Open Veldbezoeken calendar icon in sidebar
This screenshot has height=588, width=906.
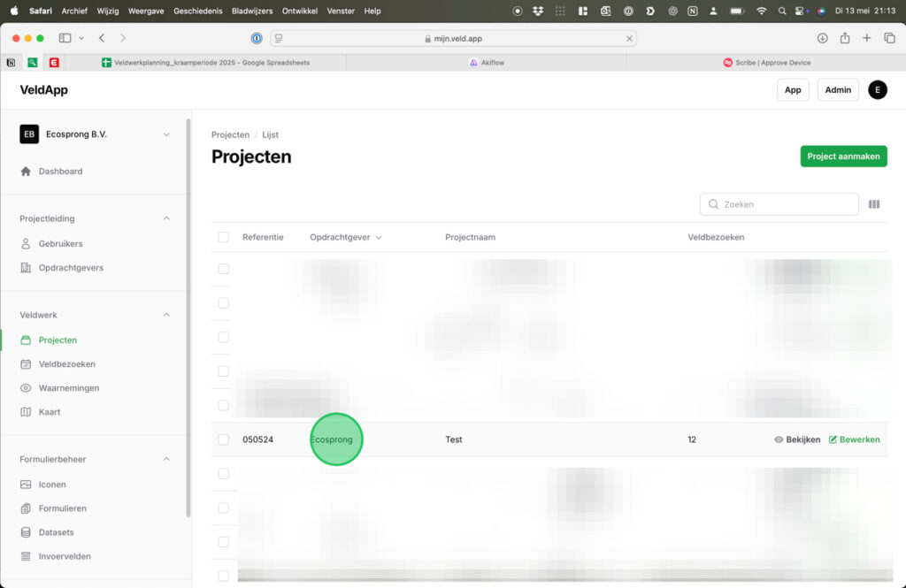point(26,364)
